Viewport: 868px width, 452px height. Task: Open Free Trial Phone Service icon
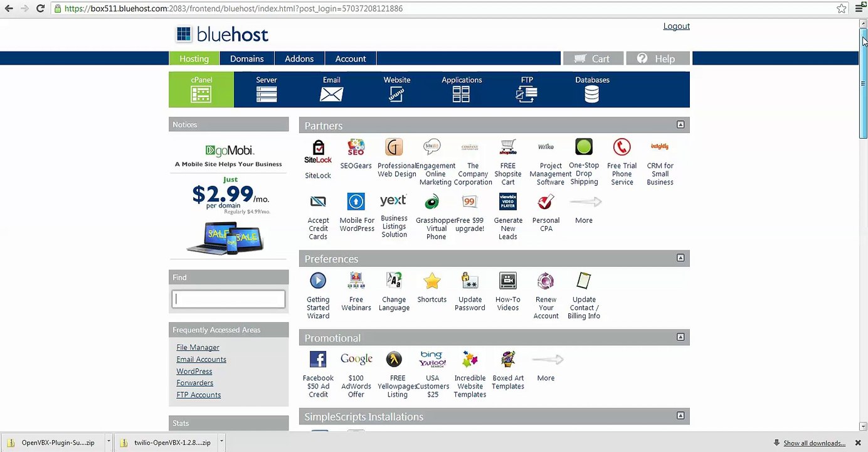point(622,148)
